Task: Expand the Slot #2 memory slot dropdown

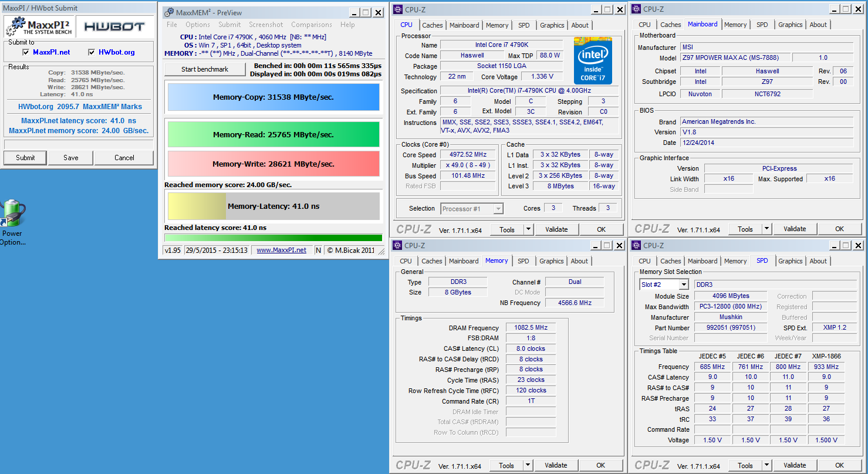Action: [x=684, y=285]
